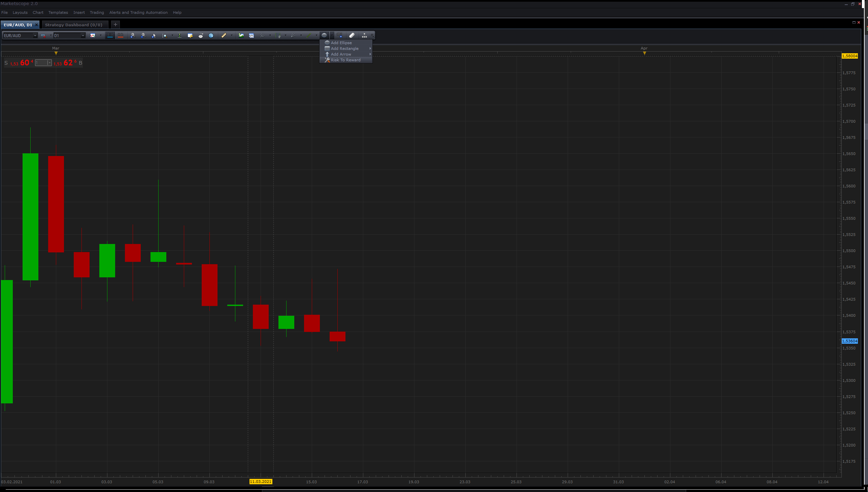Click the refresh data disk icon
Image resolution: width=868 pixels, height=492 pixels.
201,35
